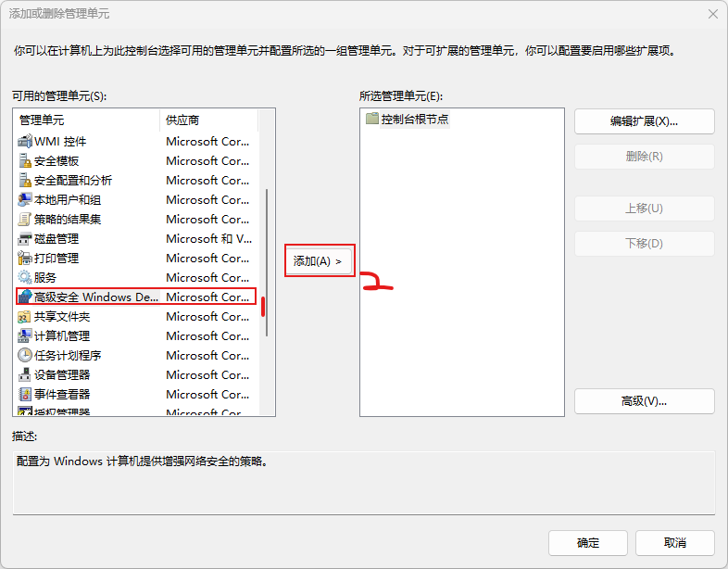Select the WMI 控件 snap-in icon
This screenshot has width=728, height=569.
click(25, 142)
